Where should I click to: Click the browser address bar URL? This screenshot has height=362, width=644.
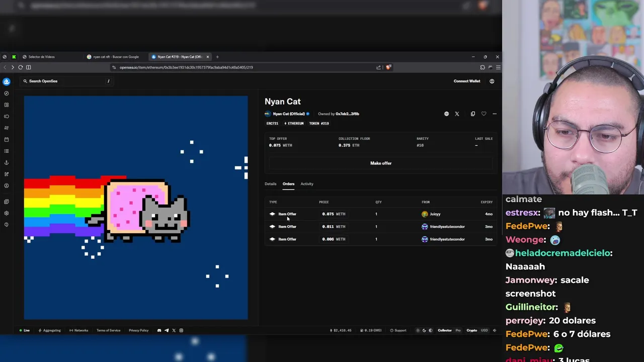[x=186, y=67]
